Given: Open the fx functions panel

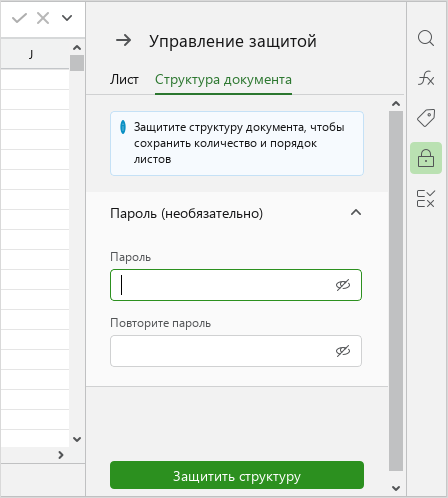Looking at the screenshot, I should click(x=426, y=78).
